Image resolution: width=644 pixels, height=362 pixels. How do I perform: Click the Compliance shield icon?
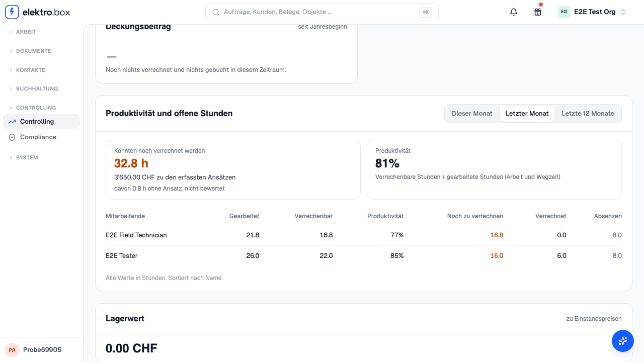[12, 137]
